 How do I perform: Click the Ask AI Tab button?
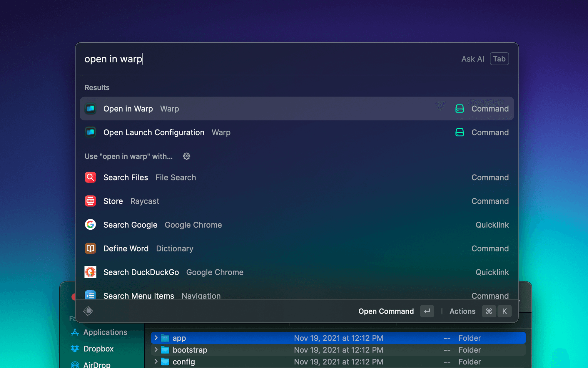(x=499, y=59)
